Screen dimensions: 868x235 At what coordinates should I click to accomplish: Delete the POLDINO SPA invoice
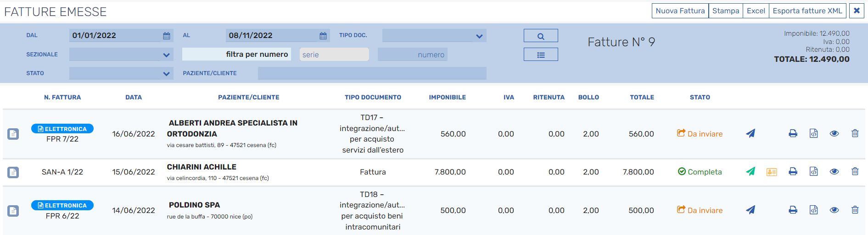(855, 210)
